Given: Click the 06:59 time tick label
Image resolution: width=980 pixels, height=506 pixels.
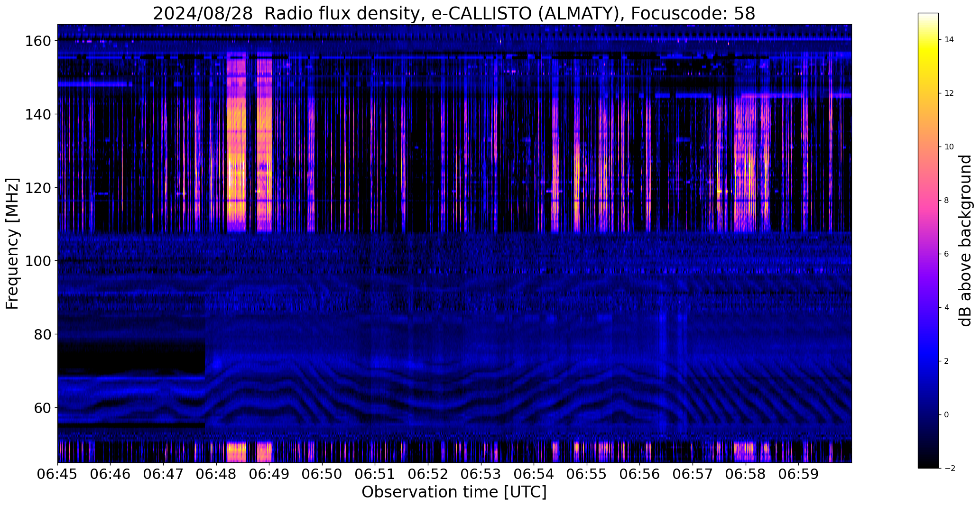Looking at the screenshot, I should 798,474.
